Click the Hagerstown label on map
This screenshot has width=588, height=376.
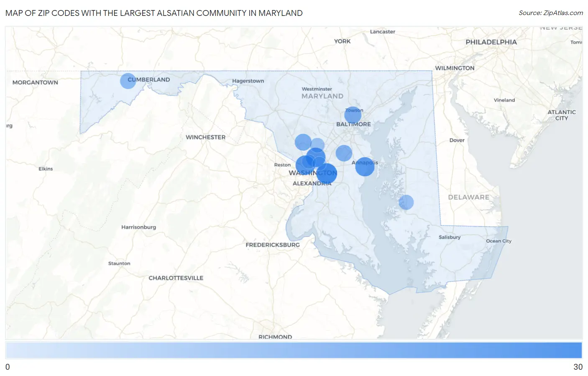coord(248,81)
